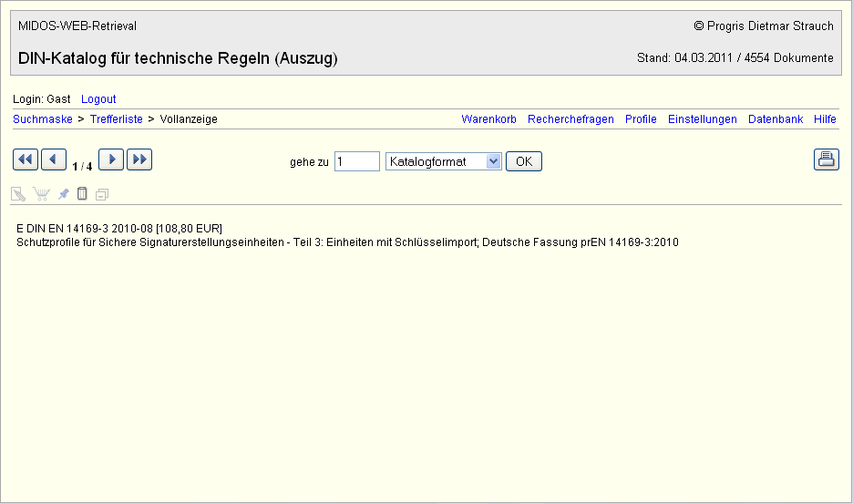This screenshot has width=853, height=504.
Task: Click the print icon
Action: click(826, 160)
